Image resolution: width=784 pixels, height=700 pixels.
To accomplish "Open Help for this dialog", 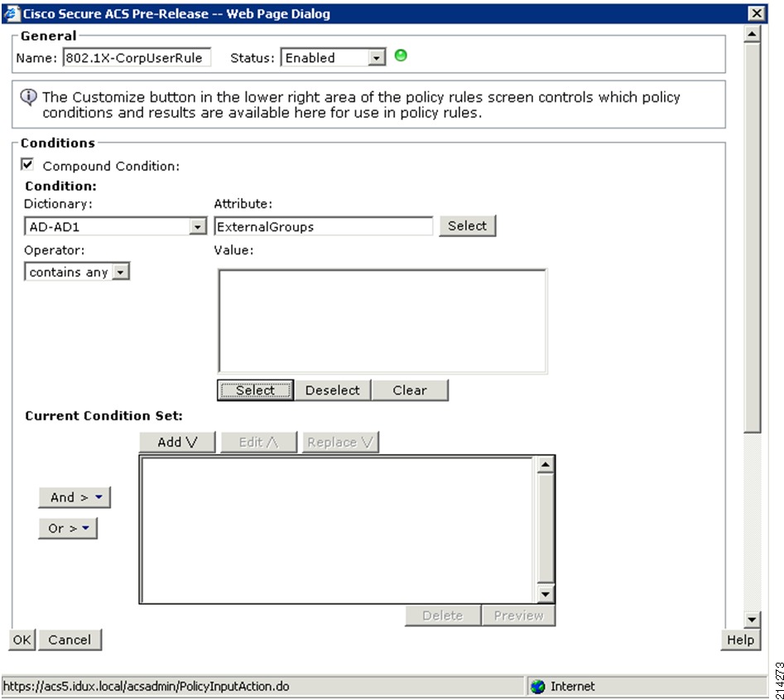I will [x=740, y=640].
